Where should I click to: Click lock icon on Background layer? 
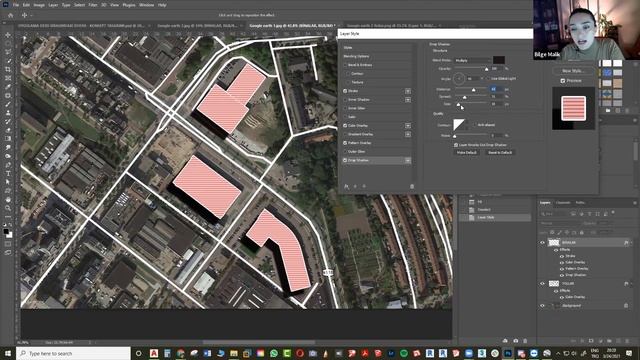click(626, 305)
